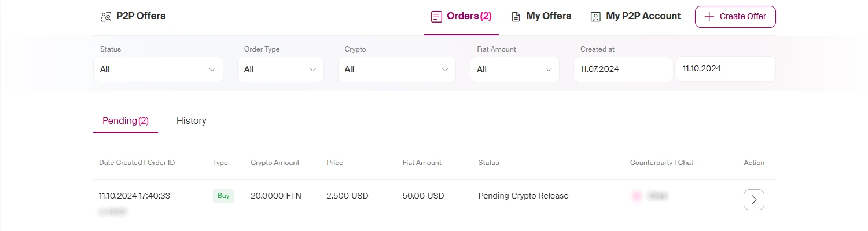Click the start date field 11.07.2024
This screenshot has height=231, width=868.
624,69
